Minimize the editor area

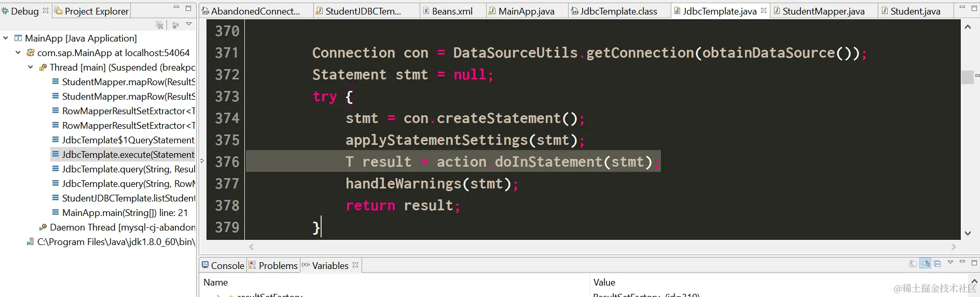962,8
